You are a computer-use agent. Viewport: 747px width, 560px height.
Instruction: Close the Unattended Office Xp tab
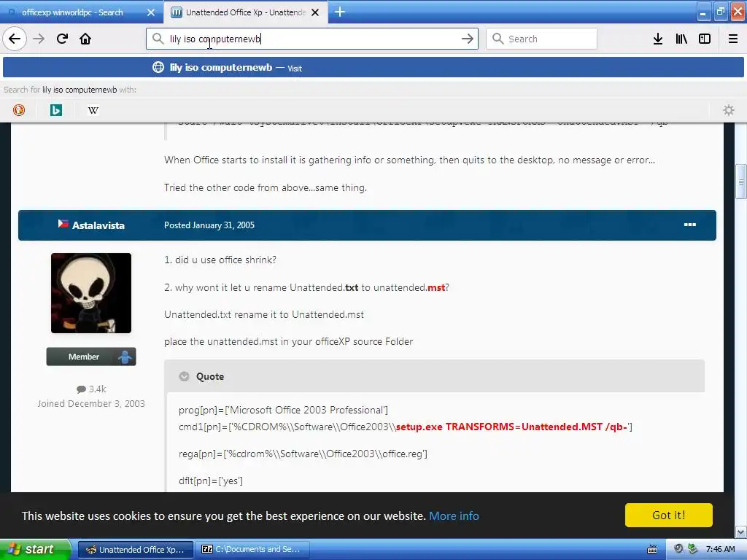[315, 12]
